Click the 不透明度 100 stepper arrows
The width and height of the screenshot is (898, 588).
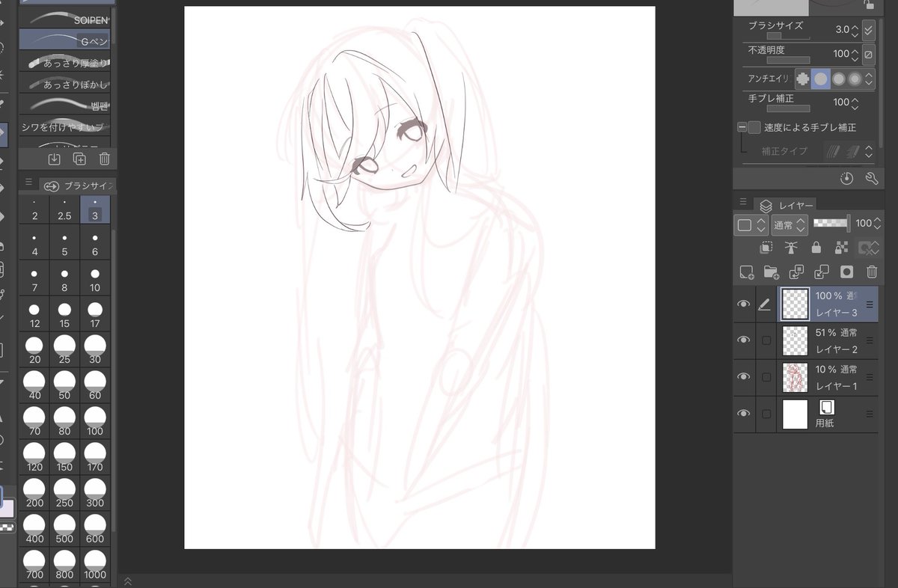pyautogui.click(x=855, y=54)
